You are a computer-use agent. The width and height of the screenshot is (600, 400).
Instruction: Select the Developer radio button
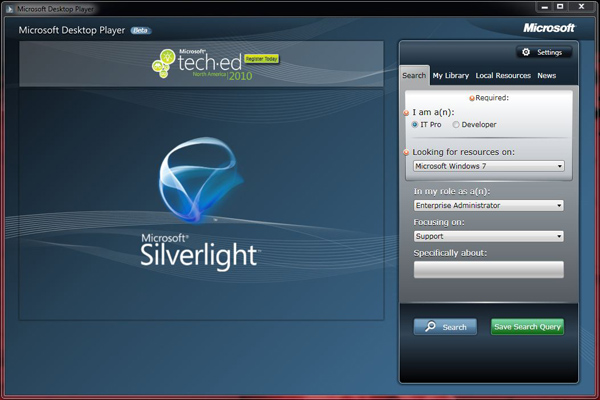pyautogui.click(x=456, y=124)
